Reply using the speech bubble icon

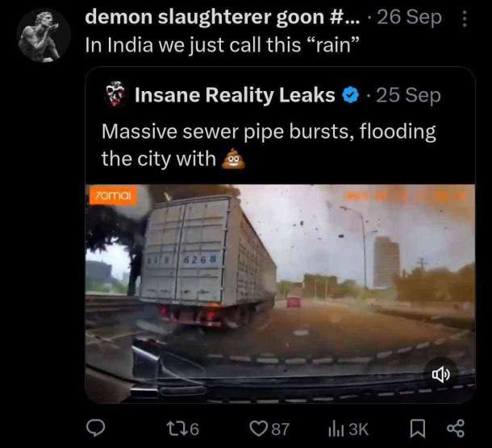tap(95, 429)
